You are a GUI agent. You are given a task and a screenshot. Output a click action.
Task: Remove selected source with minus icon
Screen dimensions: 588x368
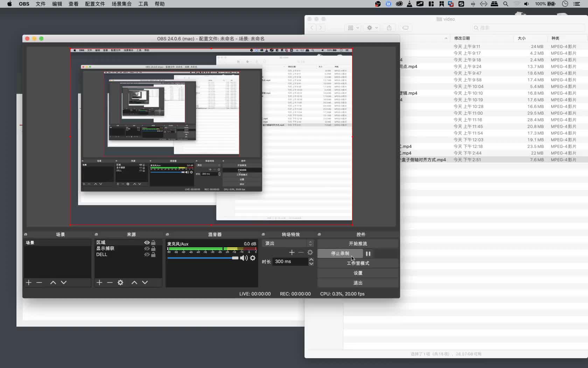point(110,282)
